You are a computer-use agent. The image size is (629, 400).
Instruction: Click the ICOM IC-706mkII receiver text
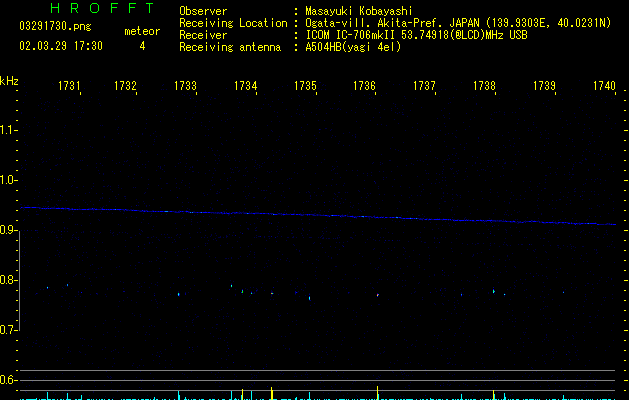(x=416, y=35)
